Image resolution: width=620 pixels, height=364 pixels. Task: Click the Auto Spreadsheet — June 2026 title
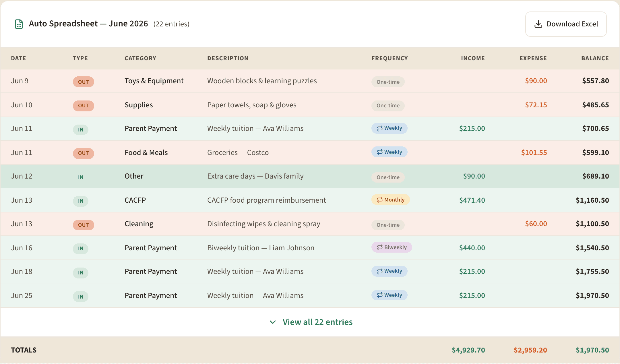coord(88,24)
